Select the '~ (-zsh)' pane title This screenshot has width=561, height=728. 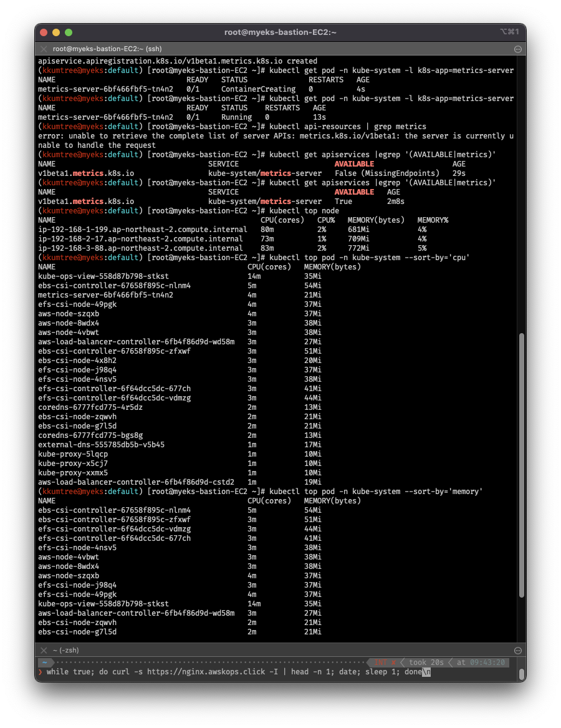tap(66, 651)
